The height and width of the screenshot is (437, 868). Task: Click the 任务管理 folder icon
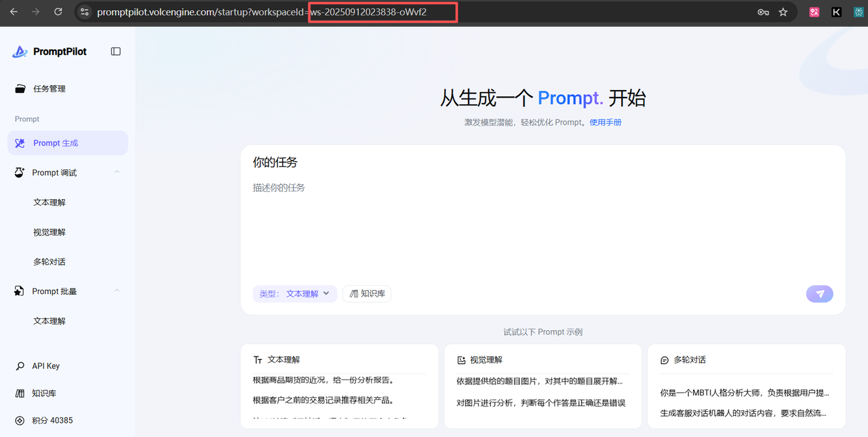tap(20, 89)
